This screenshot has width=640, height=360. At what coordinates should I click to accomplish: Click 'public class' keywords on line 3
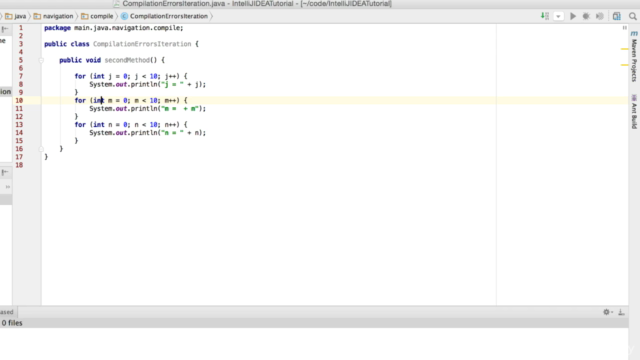click(x=67, y=44)
